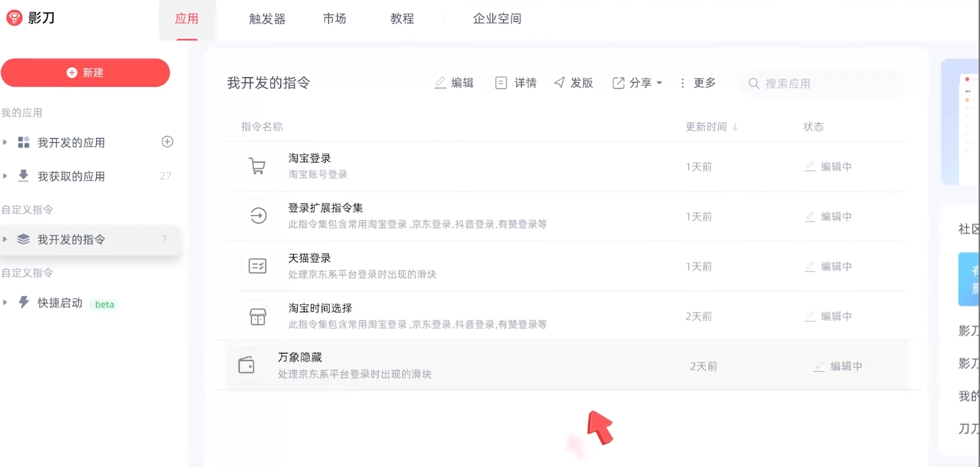The width and height of the screenshot is (980, 467).
Task: Click the plus icon beside 我开发的应用
Action: pos(168,141)
